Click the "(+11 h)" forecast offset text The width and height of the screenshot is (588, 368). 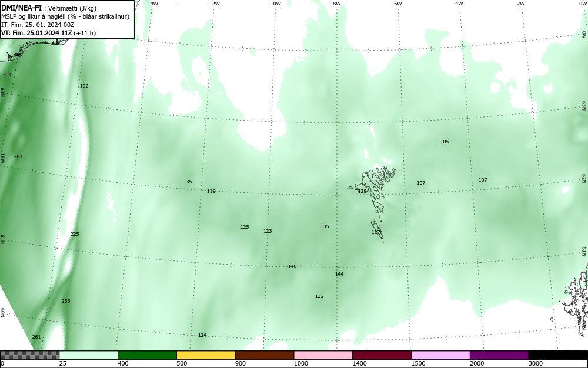(x=85, y=33)
